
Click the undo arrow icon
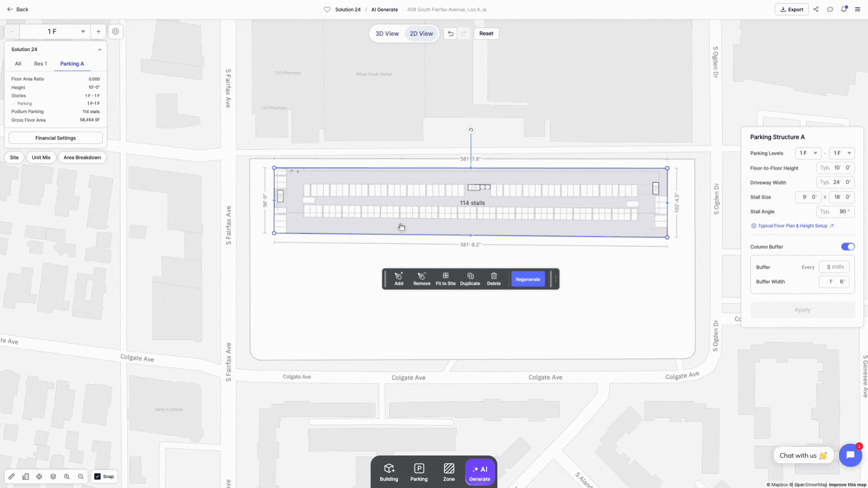[x=450, y=33]
